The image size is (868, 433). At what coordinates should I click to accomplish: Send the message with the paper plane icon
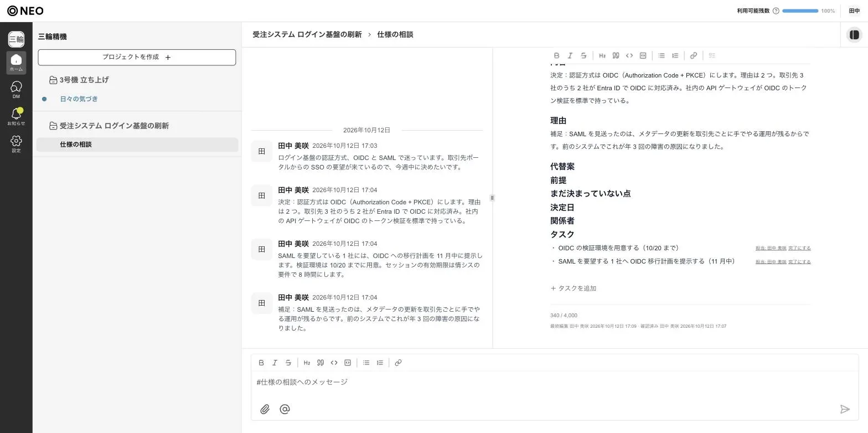click(x=845, y=409)
